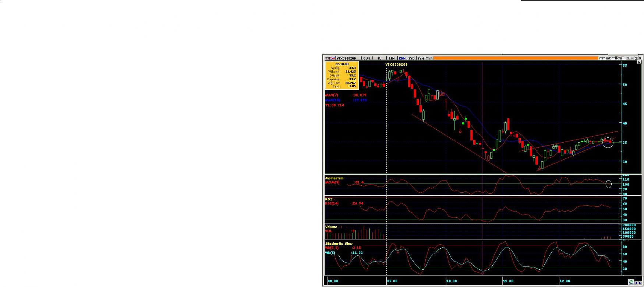Viewport: 644px width, 287px height.
Task: Click small square button below close button
Action: tap(639, 62)
